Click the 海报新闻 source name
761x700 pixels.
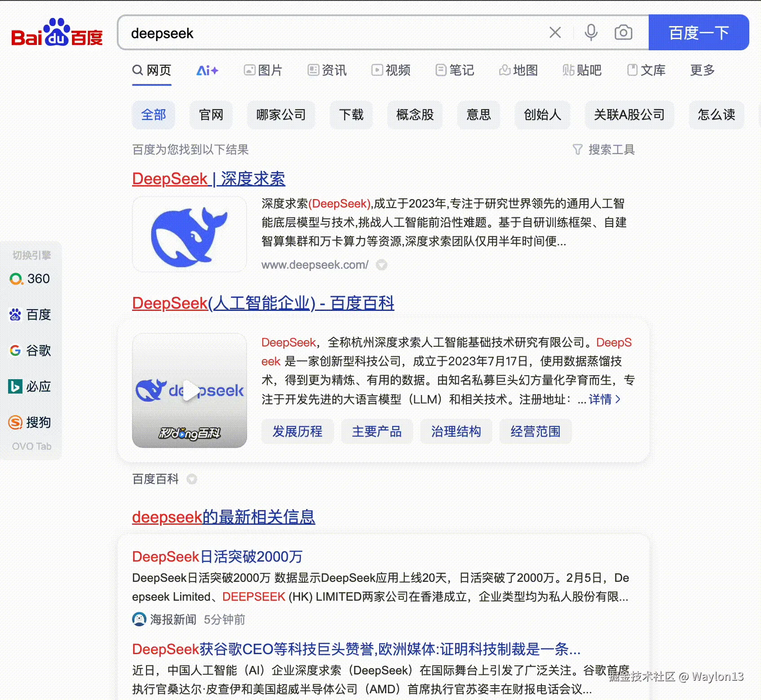tap(173, 620)
